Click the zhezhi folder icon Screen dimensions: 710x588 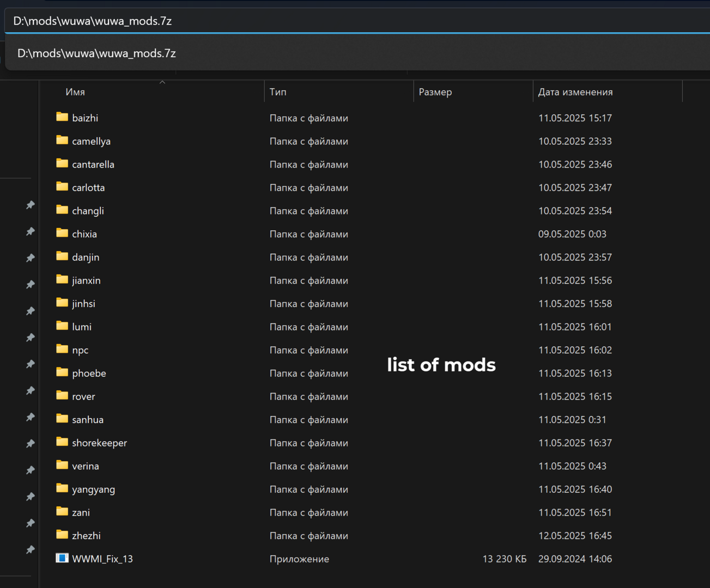pos(62,535)
